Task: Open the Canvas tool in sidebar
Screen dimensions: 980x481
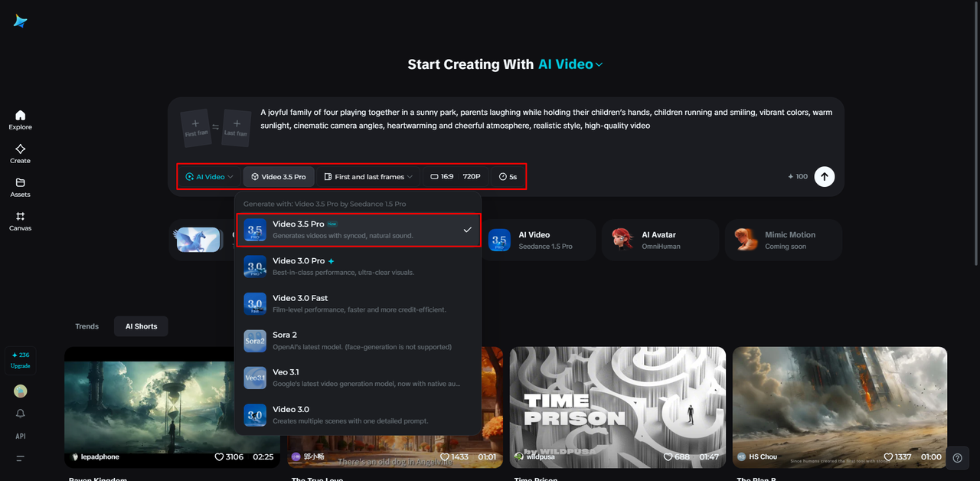Action: [x=21, y=221]
